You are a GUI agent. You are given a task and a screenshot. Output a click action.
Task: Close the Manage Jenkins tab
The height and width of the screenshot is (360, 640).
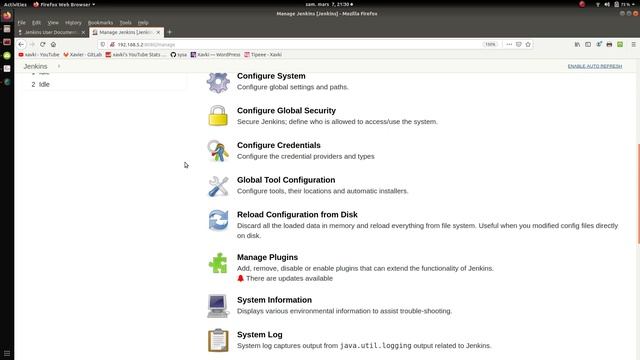(x=158, y=32)
